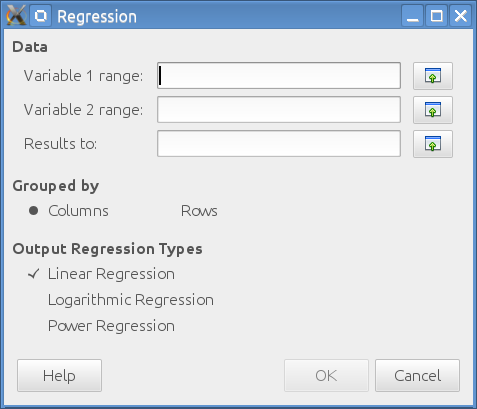
Task: Focus the Variable 1 range text field
Action: click(279, 76)
